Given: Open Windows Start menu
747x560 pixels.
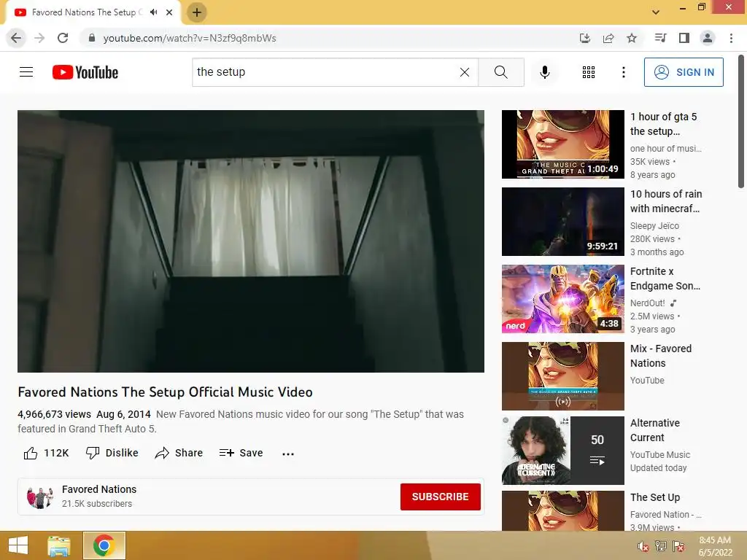Looking at the screenshot, I should [x=18, y=545].
